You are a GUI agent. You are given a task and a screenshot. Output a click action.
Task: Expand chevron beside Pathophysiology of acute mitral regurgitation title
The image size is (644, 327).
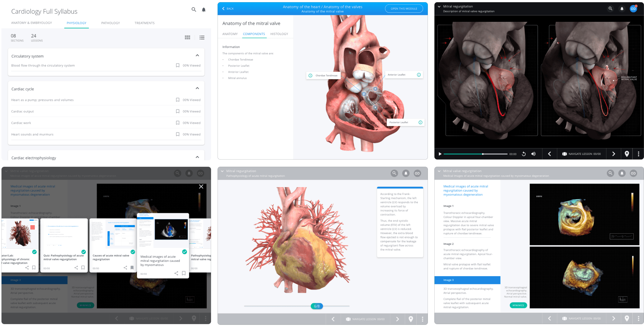coord(222,171)
